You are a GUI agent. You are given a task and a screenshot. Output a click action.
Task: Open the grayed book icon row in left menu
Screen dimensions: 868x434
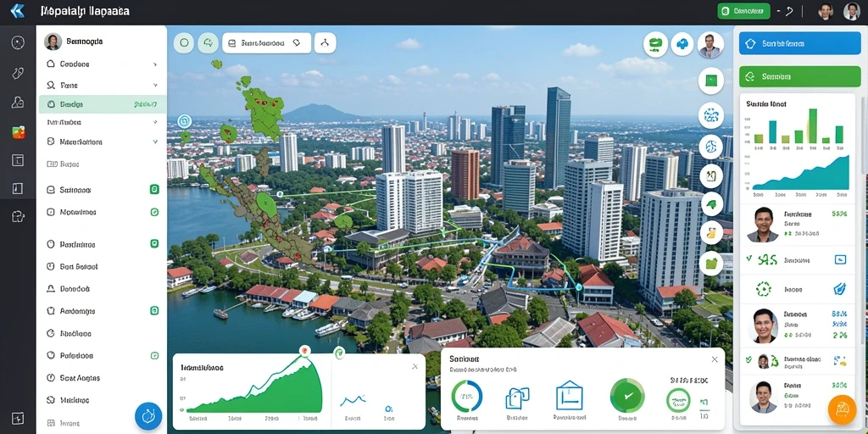(x=103, y=164)
